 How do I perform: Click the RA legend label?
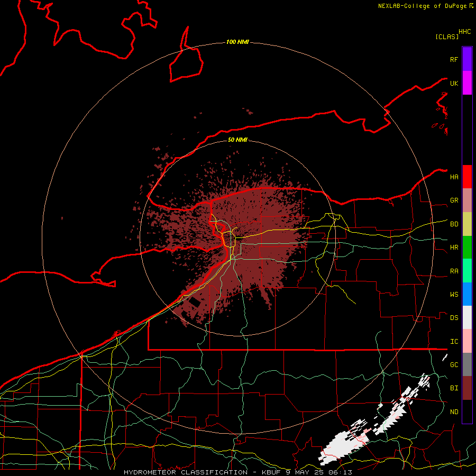click(454, 271)
